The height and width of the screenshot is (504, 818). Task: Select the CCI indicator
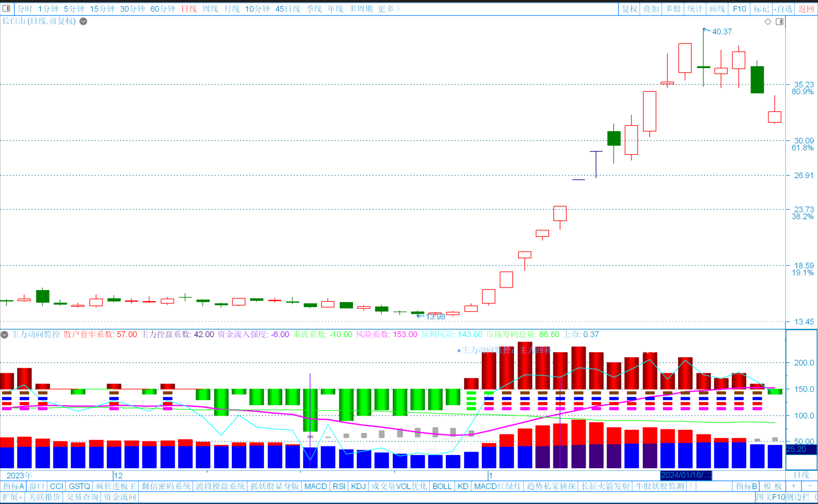point(57,486)
